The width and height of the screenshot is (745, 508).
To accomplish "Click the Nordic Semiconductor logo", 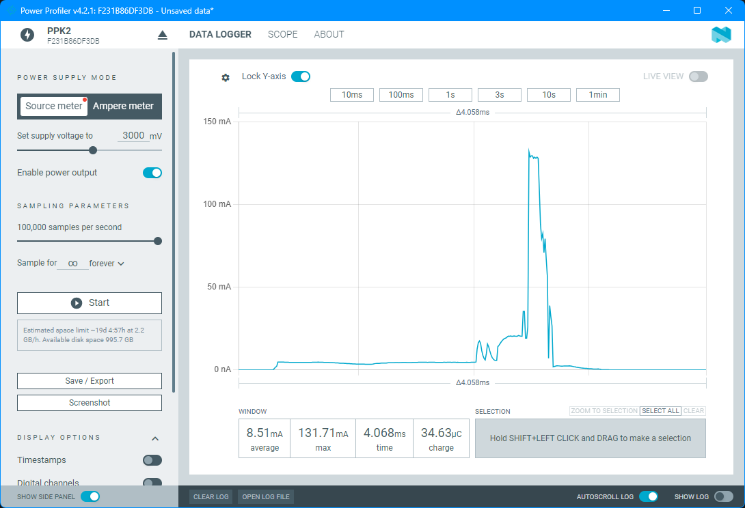I will pyautogui.click(x=721, y=35).
